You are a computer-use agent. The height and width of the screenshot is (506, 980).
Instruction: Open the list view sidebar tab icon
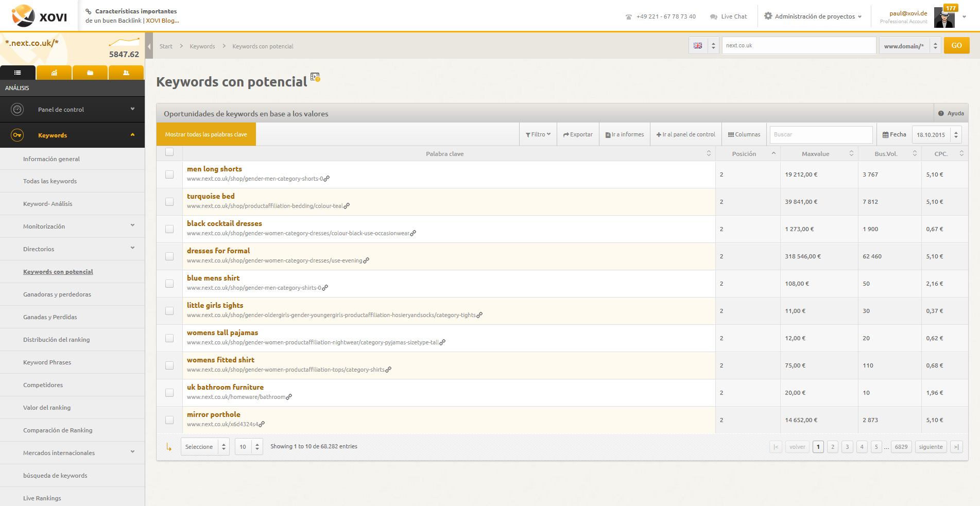click(18, 73)
